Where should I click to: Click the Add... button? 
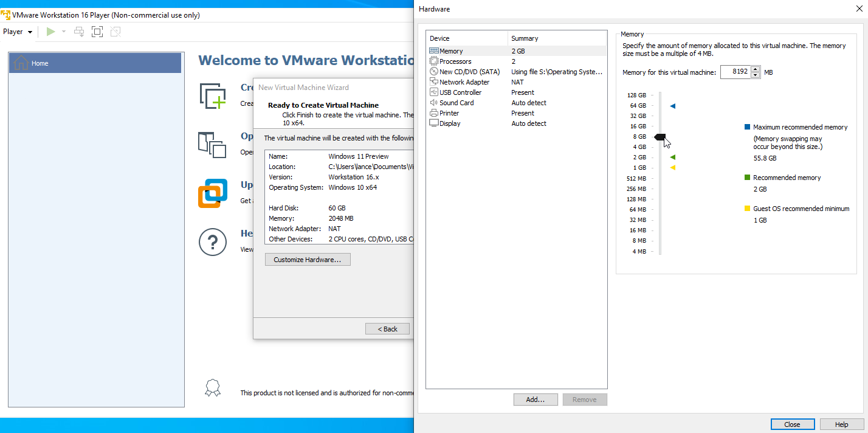(536, 400)
